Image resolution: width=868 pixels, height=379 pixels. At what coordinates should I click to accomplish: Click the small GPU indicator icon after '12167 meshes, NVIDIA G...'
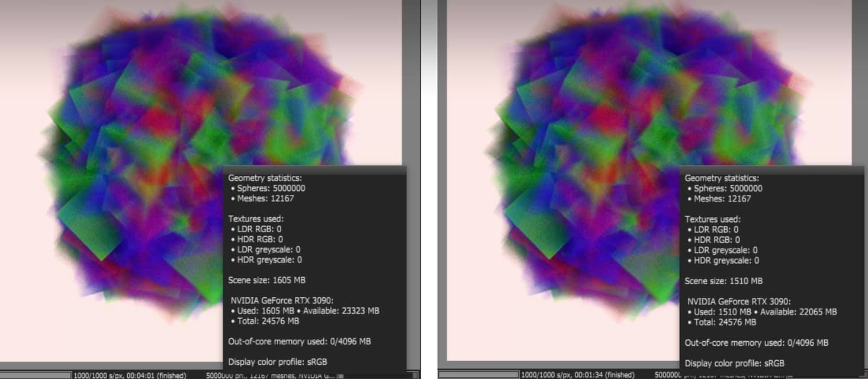point(341,375)
